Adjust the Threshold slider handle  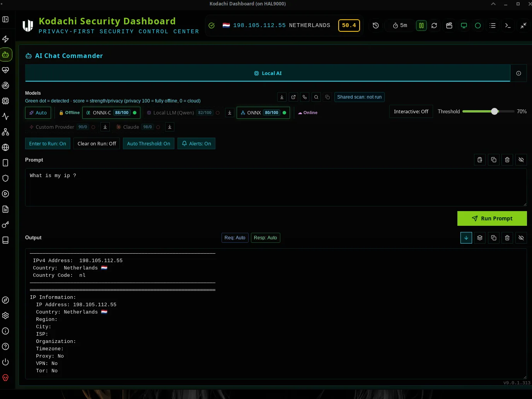click(494, 111)
